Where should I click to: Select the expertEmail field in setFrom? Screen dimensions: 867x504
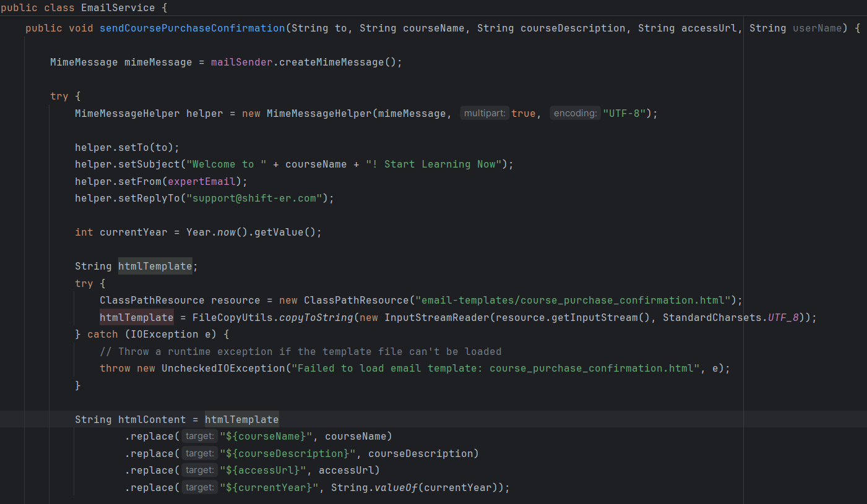(210, 182)
